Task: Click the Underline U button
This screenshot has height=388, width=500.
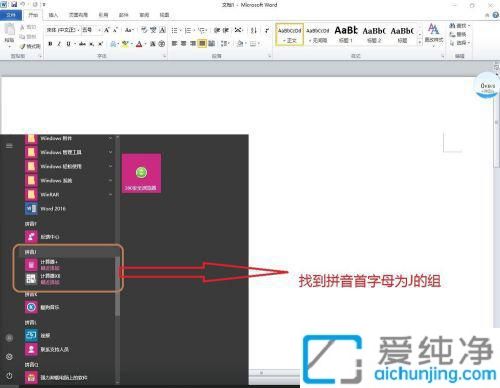Action: [68, 44]
